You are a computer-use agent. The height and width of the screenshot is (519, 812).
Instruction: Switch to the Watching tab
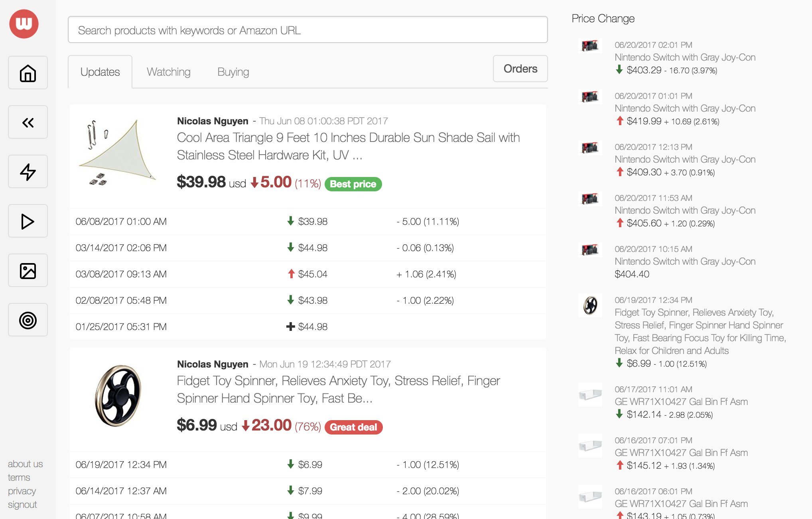point(168,72)
